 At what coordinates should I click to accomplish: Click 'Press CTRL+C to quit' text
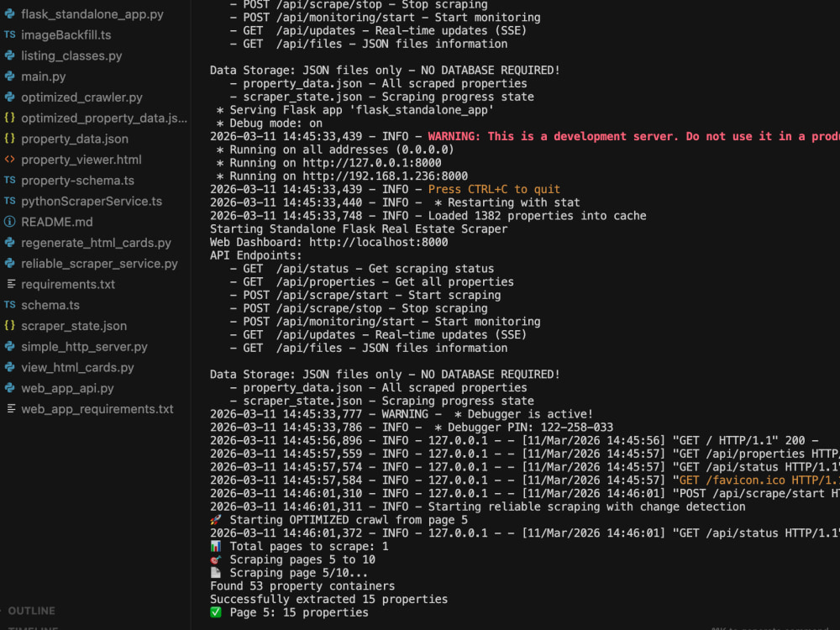494,189
